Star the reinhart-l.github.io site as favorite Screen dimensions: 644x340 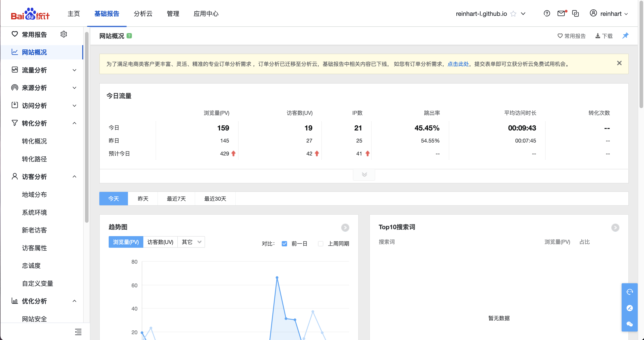click(513, 14)
